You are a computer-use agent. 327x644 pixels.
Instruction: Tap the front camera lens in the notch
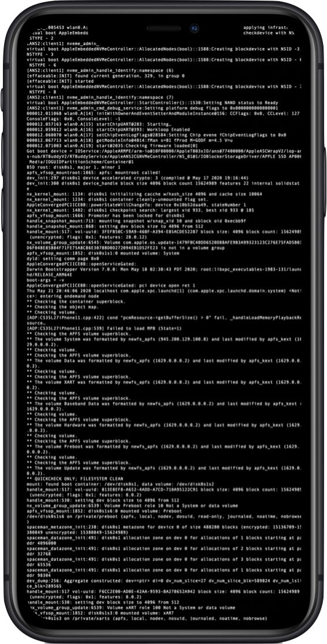[192, 29]
